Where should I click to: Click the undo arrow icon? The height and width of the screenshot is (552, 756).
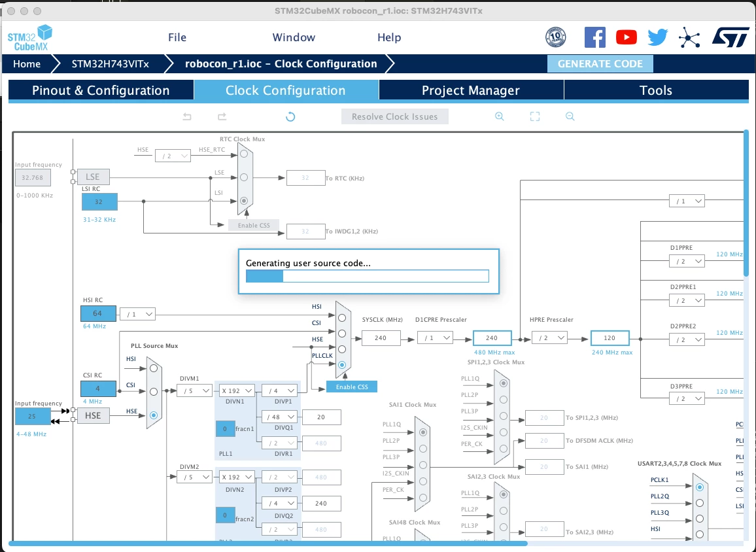click(x=187, y=116)
